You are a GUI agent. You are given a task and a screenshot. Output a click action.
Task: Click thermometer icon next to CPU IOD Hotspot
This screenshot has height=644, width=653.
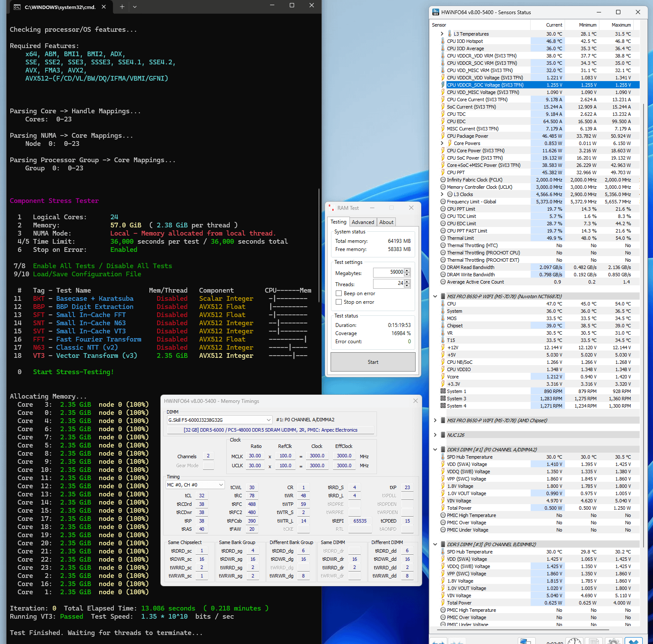click(443, 41)
